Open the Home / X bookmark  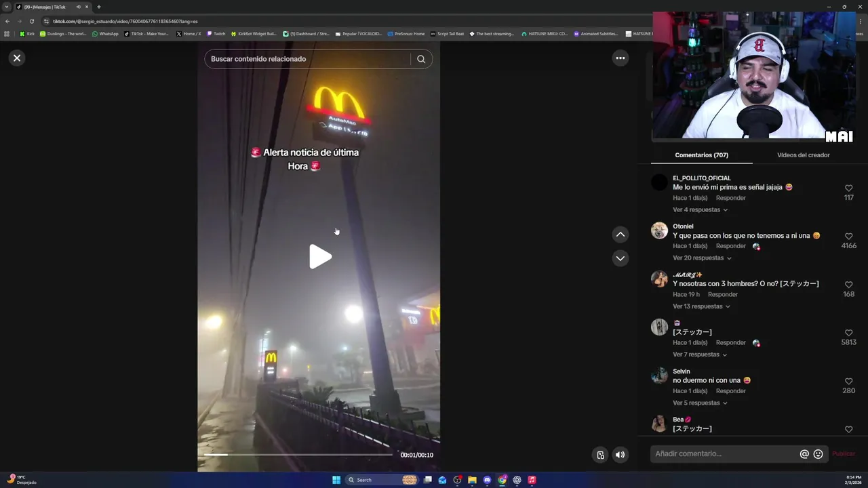[x=189, y=33]
